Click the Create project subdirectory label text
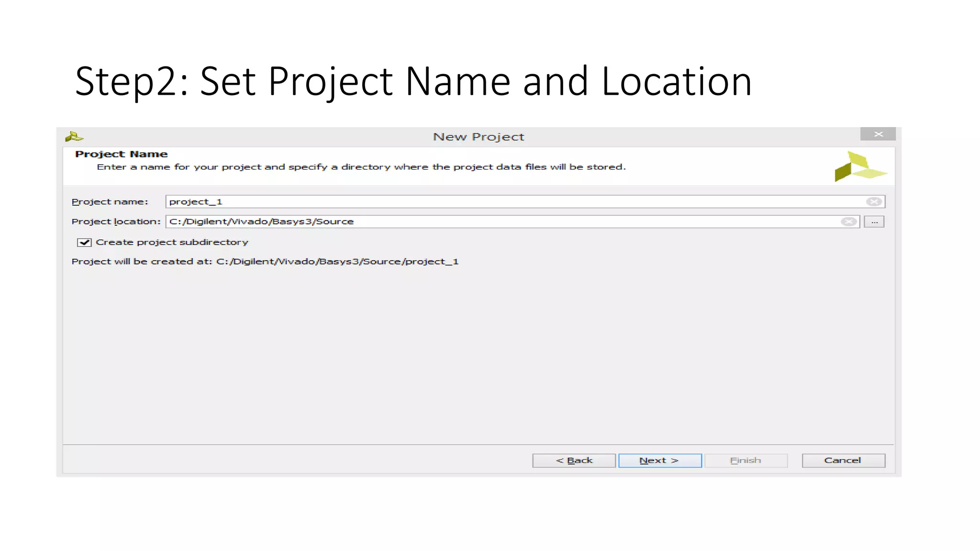The image size is (980, 551). point(172,242)
